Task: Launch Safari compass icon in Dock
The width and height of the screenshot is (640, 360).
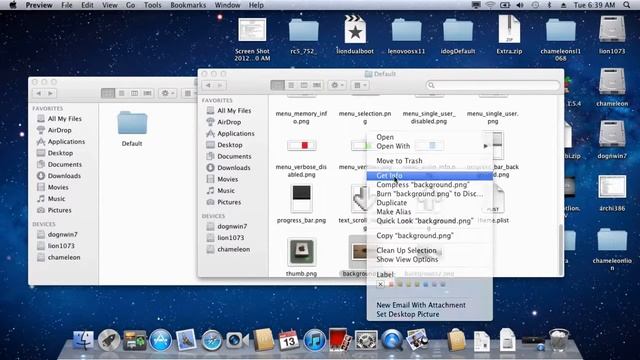Action: (211, 340)
